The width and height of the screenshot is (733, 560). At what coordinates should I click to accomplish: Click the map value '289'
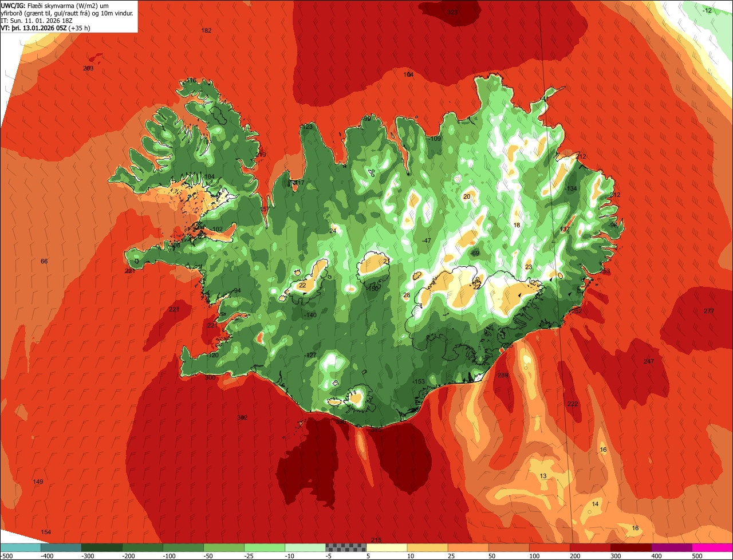503,375
